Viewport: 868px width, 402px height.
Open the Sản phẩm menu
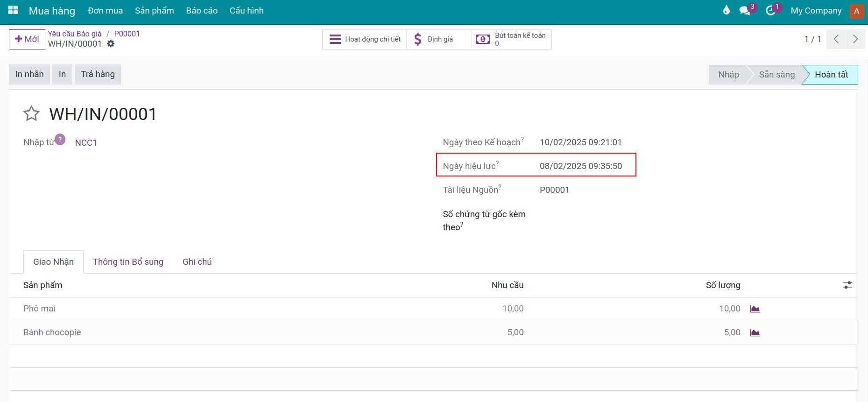coord(155,11)
